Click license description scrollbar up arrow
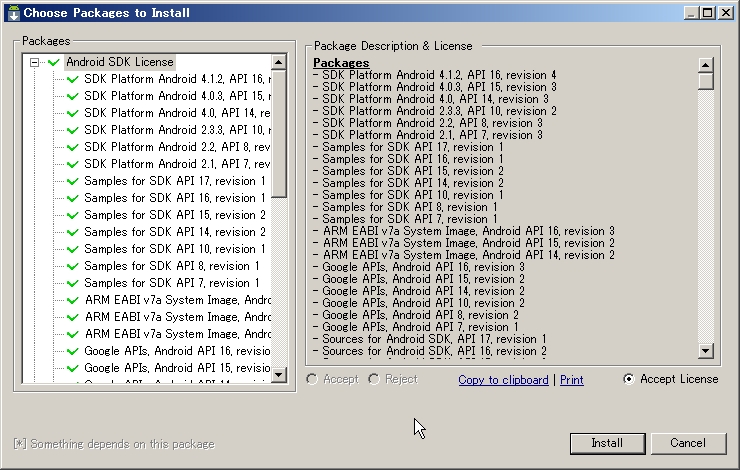Image resolution: width=740 pixels, height=470 pixels. 706,65
